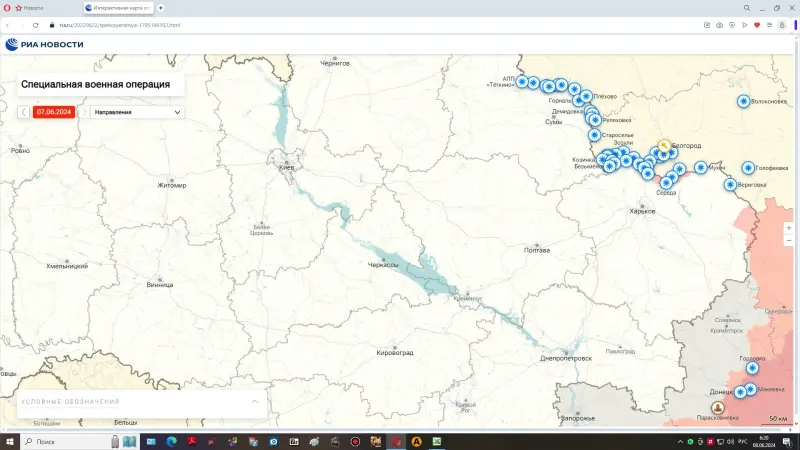Click the shelling marker at Волоконовка
This screenshot has height=450, width=800.
(x=743, y=101)
